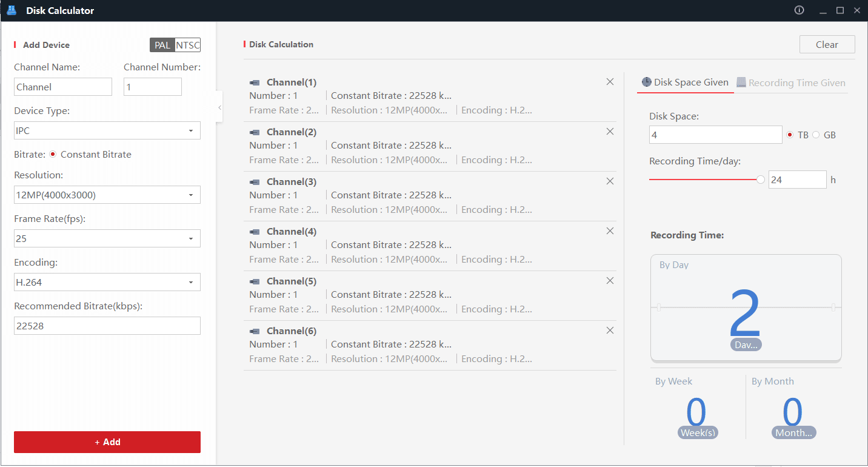Delete Channel(6) with its X icon
The width and height of the screenshot is (868, 467).
610,331
